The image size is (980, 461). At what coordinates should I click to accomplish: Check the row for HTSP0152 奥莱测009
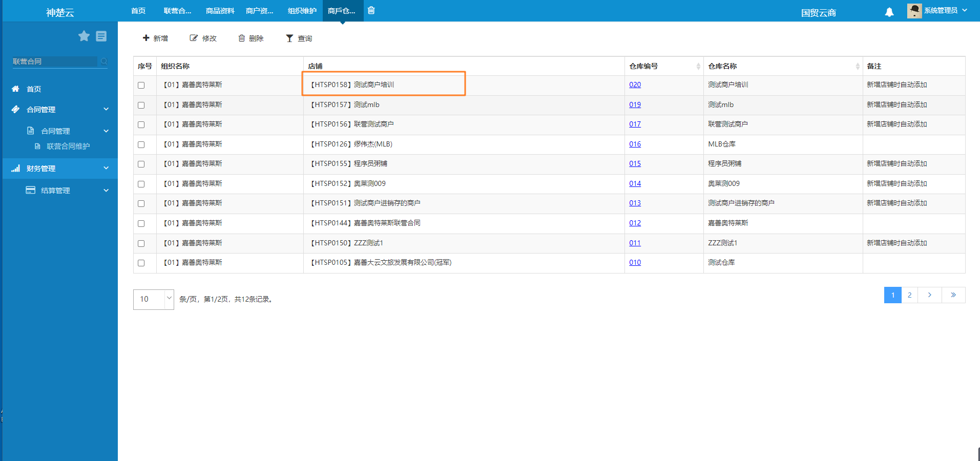[141, 184]
